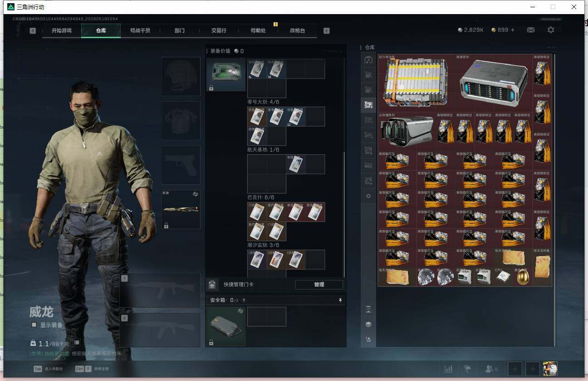This screenshot has width=588, height=381.
Task: Open the mail inbox envelope icon
Action: [x=530, y=30]
